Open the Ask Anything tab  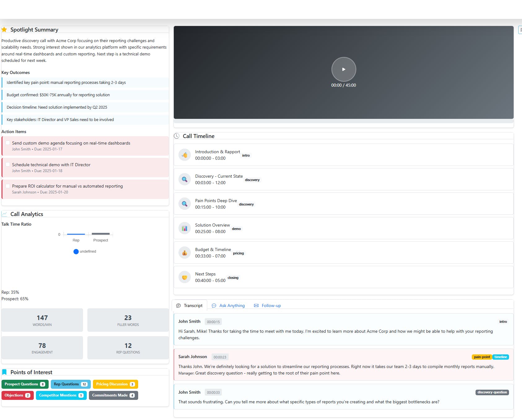point(228,305)
